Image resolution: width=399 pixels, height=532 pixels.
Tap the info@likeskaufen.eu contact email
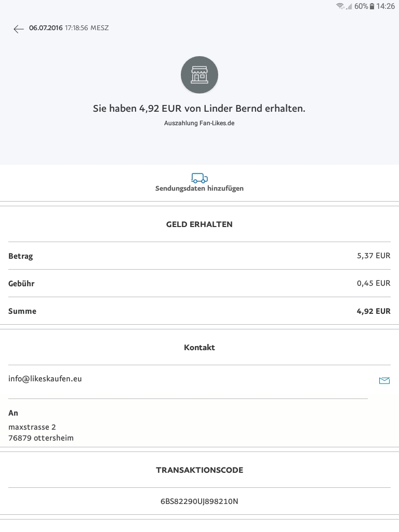pos(45,379)
